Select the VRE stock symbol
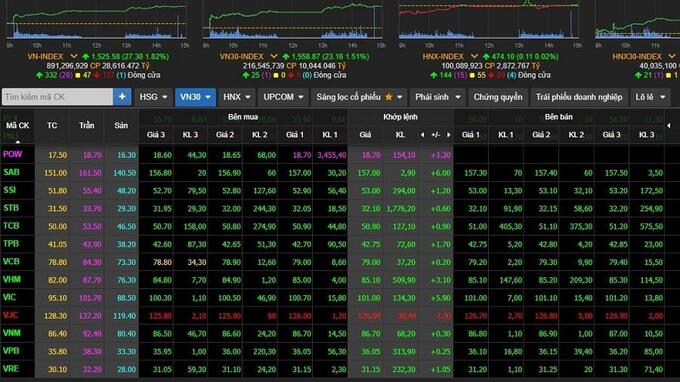Viewport: 680px width, 382px height. [11, 369]
